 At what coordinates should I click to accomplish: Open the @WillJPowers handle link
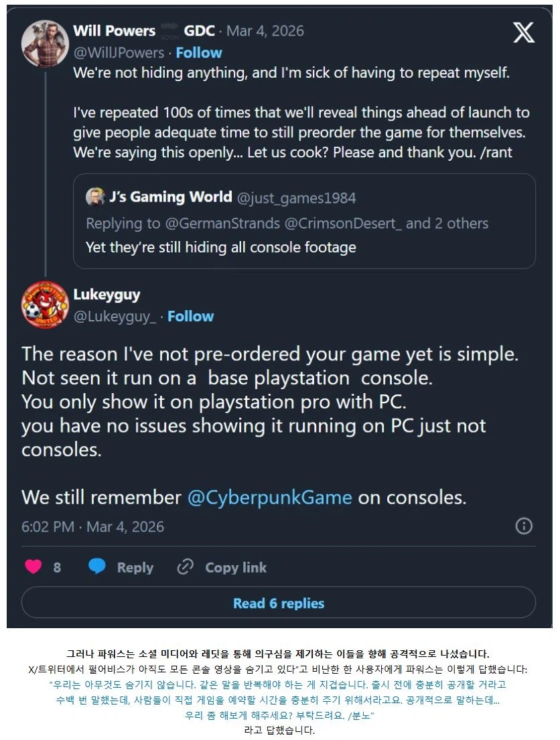click(x=118, y=52)
